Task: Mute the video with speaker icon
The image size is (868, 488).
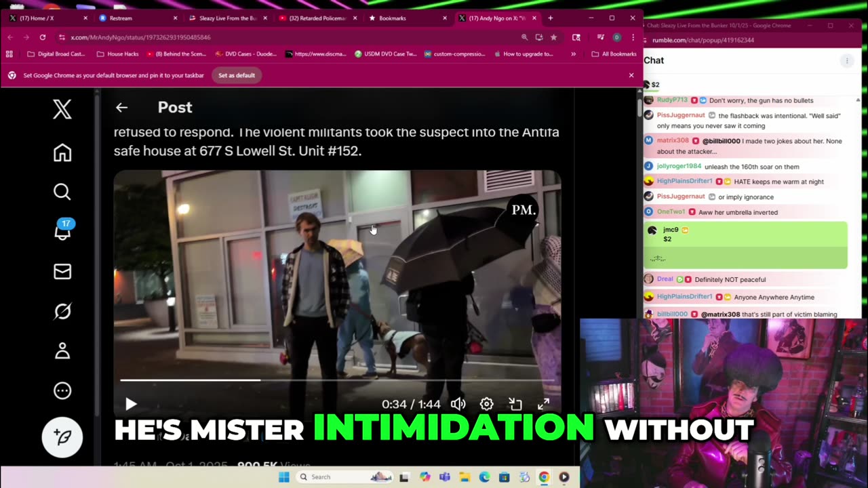Action: [458, 404]
